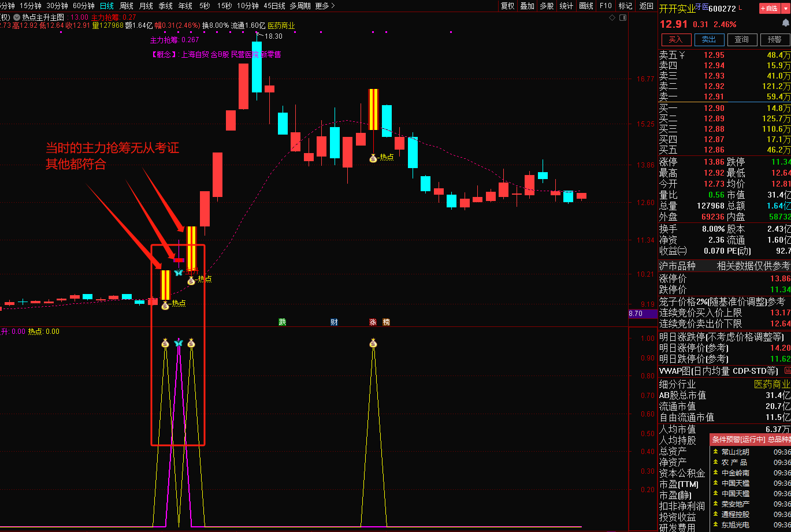
Task: Switch to 月线 monthly period
Action: (146, 6)
